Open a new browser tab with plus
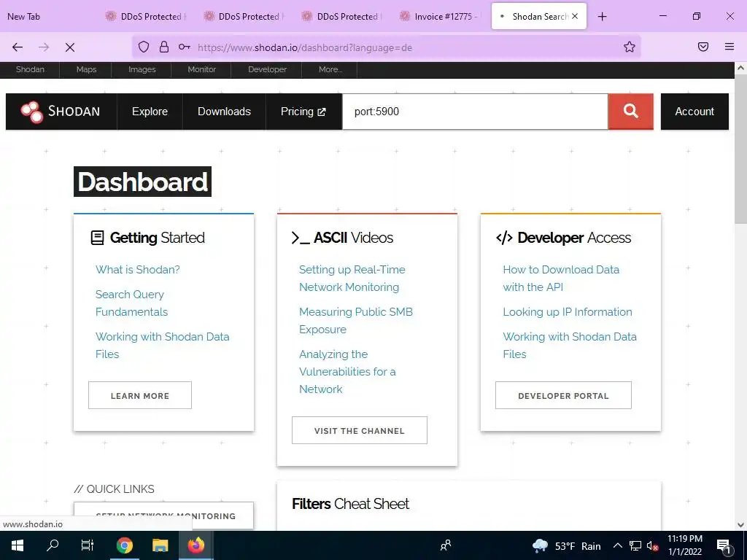The height and width of the screenshot is (560, 747). click(602, 17)
